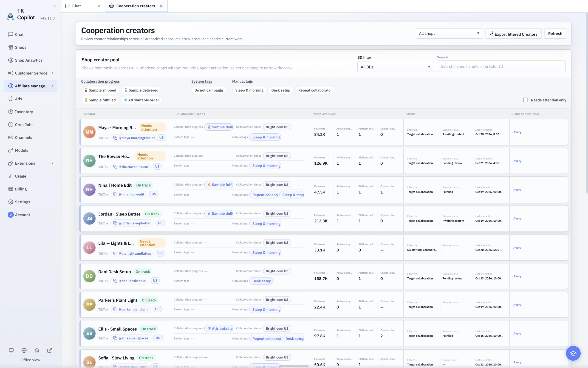Toggle the Sample shipped filter chip

tap(100, 90)
